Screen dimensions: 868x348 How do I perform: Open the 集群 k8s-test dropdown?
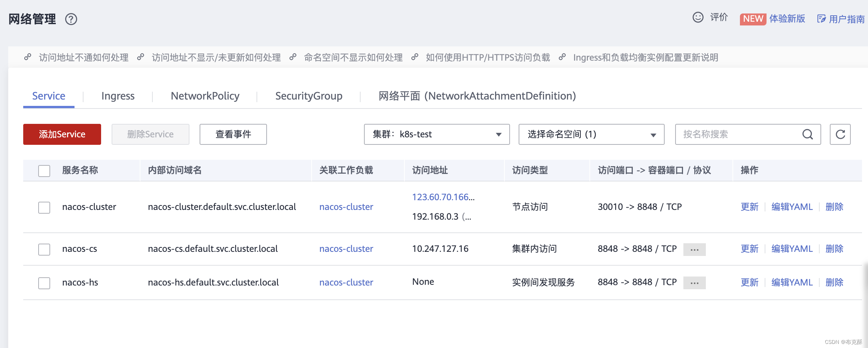tap(437, 134)
